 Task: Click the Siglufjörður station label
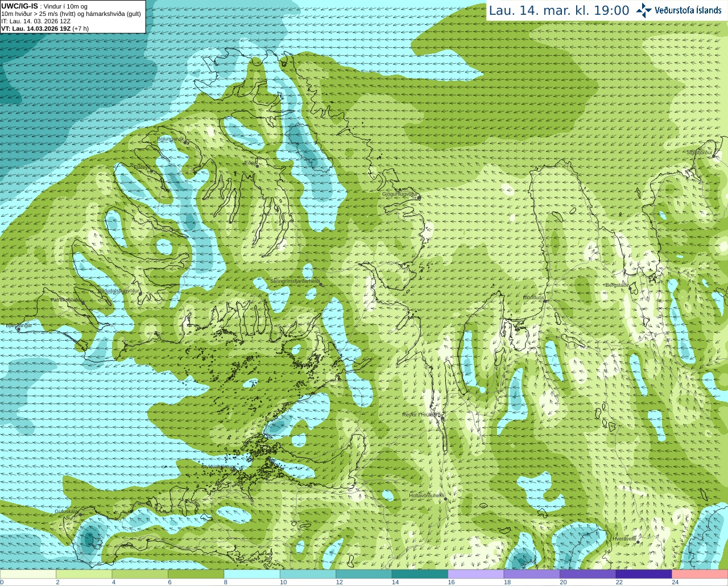[x=700, y=152]
